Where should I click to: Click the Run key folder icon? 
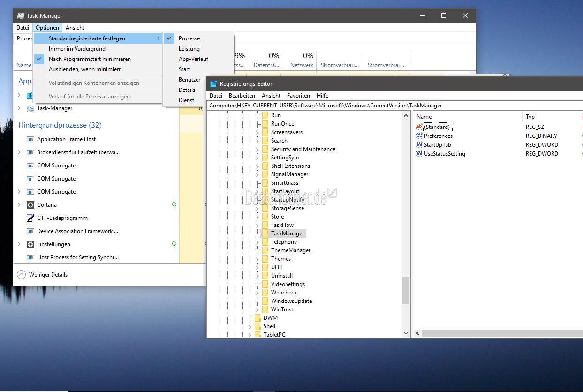point(265,115)
